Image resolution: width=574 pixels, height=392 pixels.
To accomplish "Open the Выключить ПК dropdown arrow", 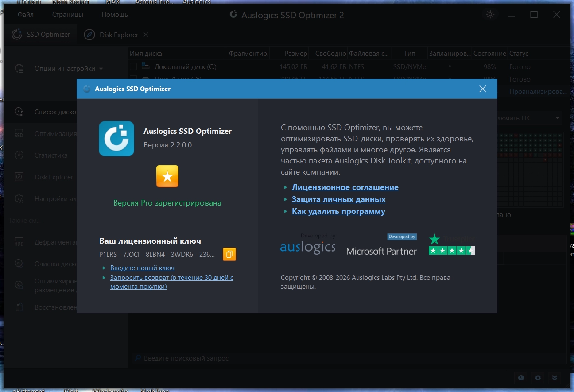I will tap(557, 118).
